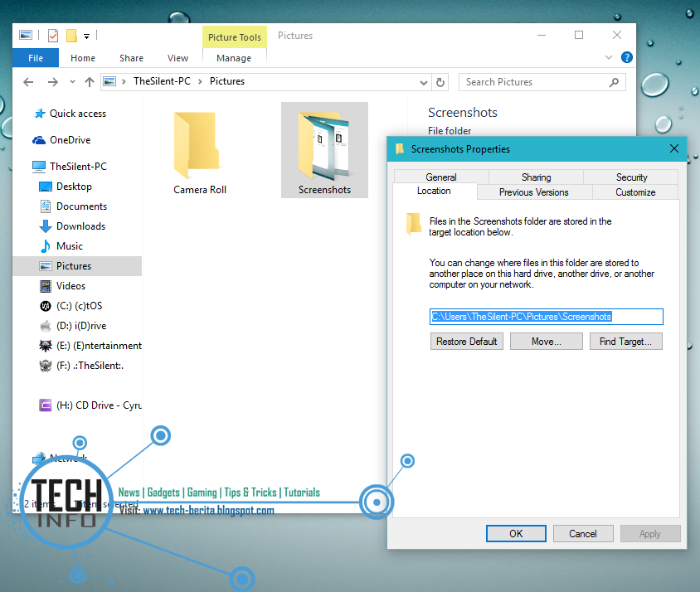Open the (H:) CD Drive entry
The height and width of the screenshot is (592, 700).
click(90, 405)
